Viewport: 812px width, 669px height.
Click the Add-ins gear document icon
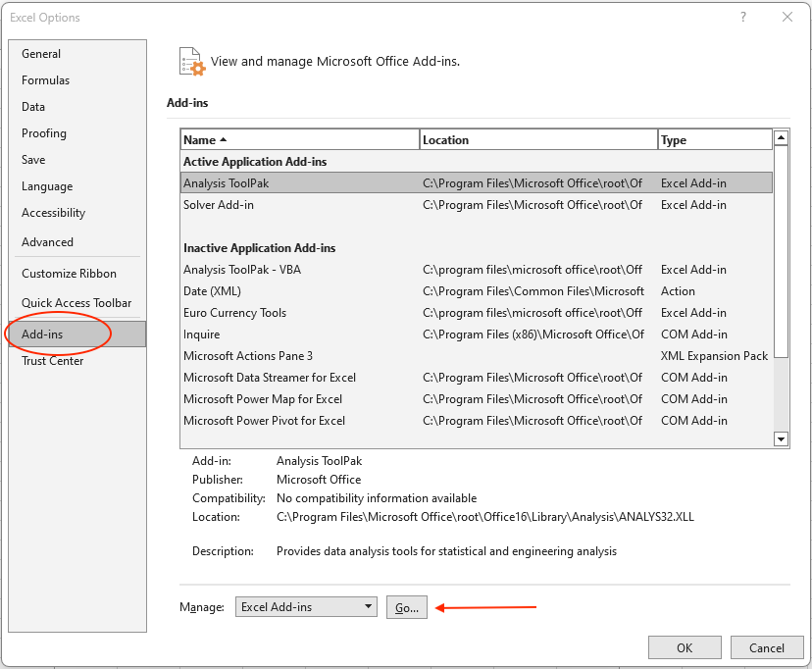coord(191,61)
